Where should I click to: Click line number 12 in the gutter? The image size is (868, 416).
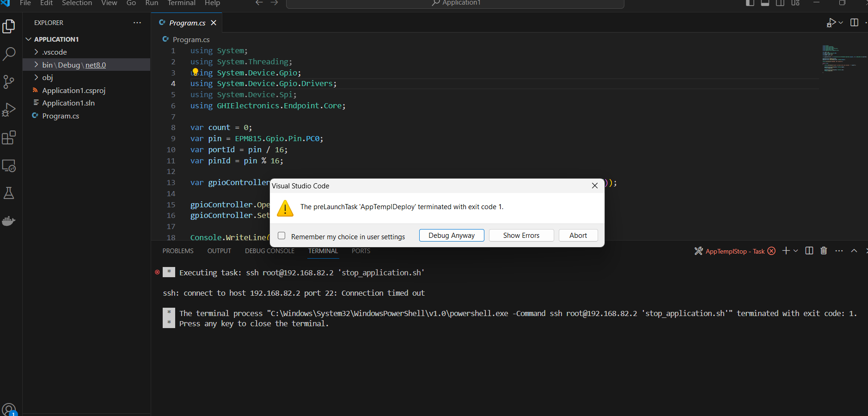click(x=171, y=171)
